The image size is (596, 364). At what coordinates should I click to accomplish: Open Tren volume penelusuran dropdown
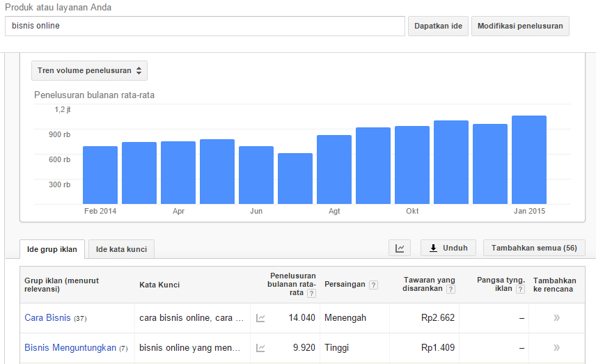(89, 71)
